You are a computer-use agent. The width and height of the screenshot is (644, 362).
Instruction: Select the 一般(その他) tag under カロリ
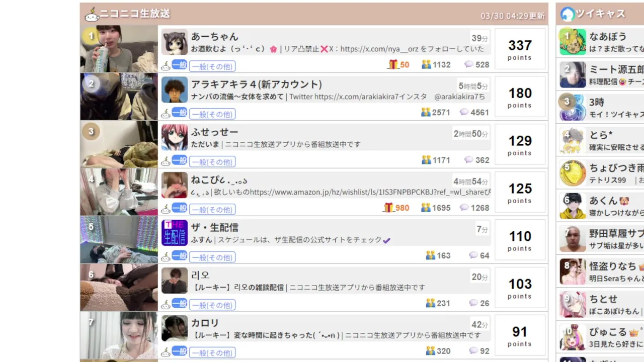pyautogui.click(x=212, y=352)
